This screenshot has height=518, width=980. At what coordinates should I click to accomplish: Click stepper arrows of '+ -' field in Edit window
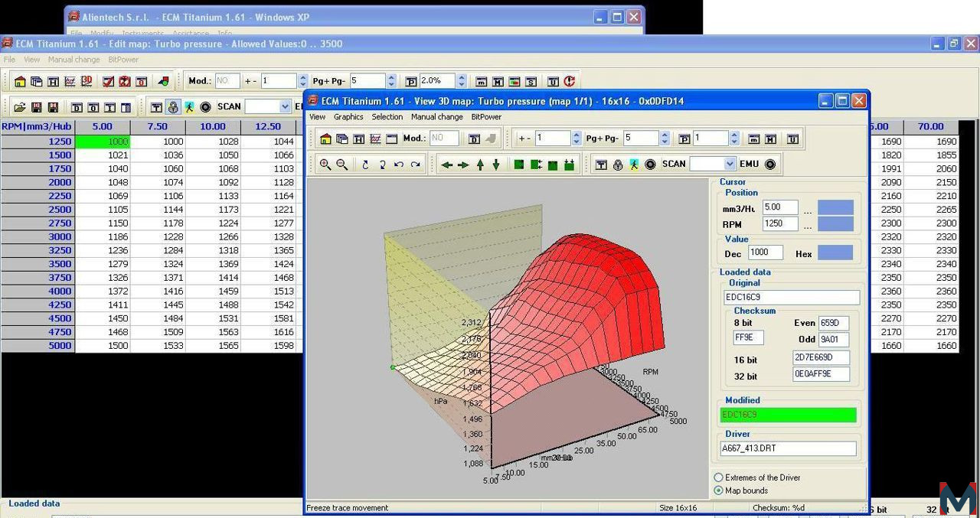tap(302, 81)
